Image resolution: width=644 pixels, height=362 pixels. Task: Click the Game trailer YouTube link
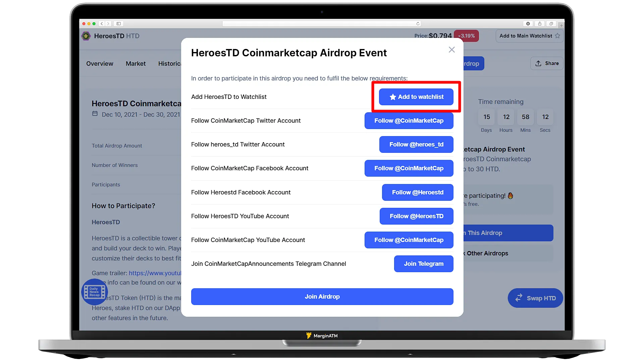(x=155, y=273)
